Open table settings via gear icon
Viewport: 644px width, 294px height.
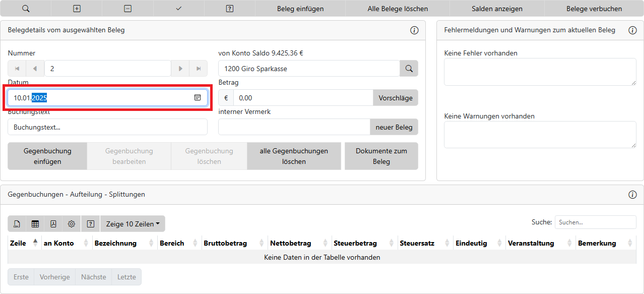72,224
